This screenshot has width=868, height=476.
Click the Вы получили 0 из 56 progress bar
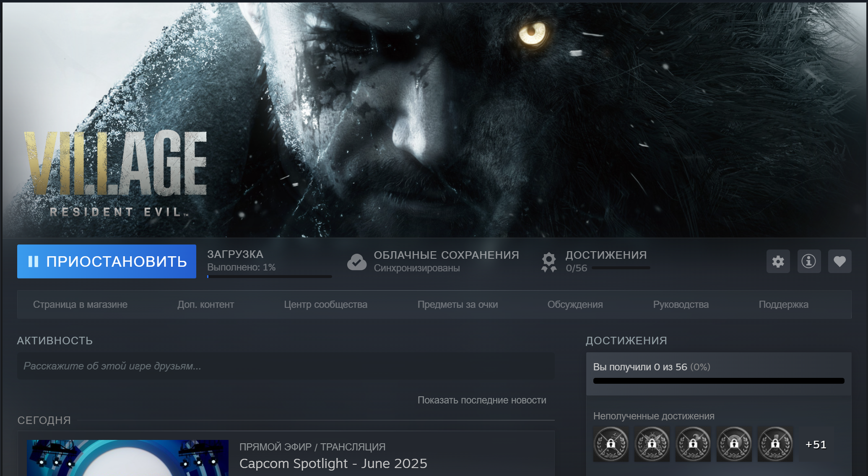click(x=719, y=381)
